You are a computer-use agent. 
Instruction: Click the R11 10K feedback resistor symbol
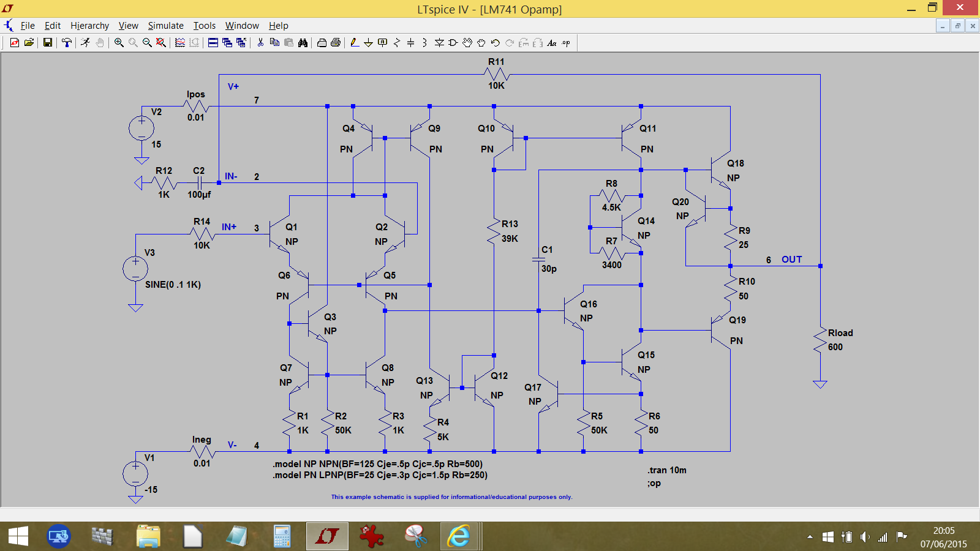496,75
